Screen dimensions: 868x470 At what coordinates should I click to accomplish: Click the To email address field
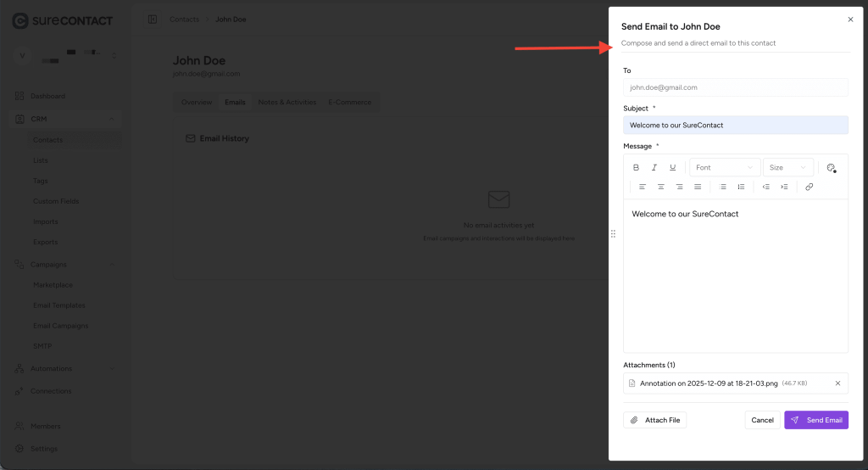coord(736,87)
